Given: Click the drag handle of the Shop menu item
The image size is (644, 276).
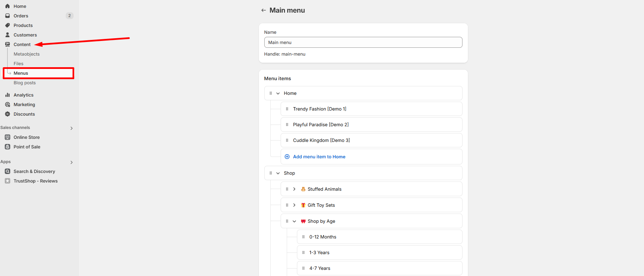Looking at the screenshot, I should tap(271, 173).
